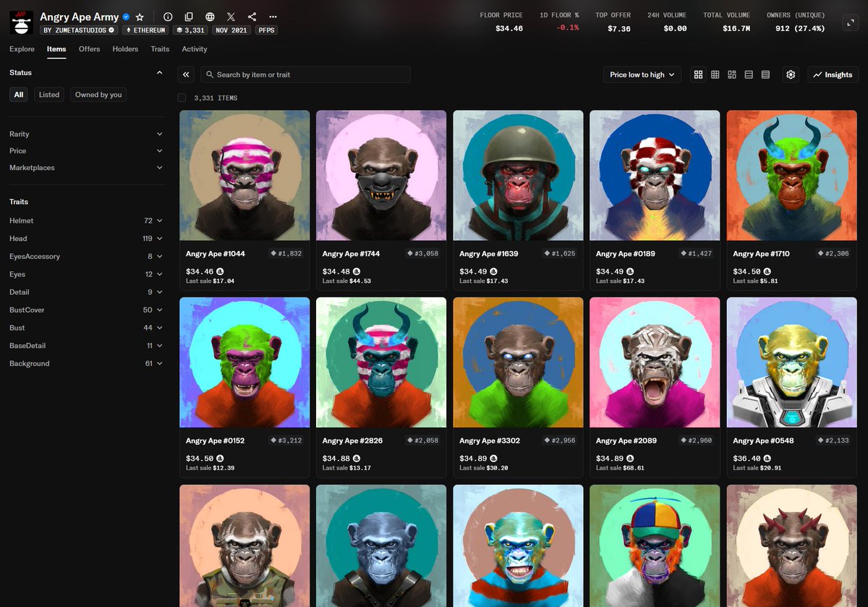The width and height of the screenshot is (868, 607).
Task: Open Angry Ape #1744 title link
Action: pos(351,254)
